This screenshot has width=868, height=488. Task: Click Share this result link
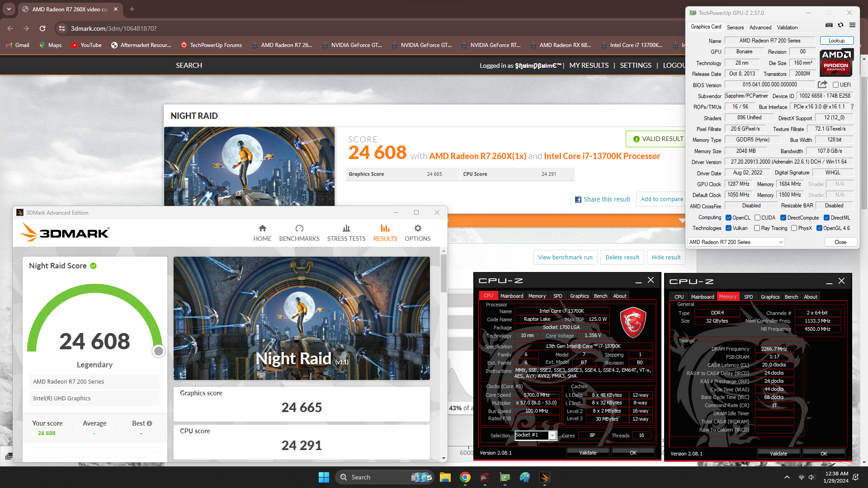(x=607, y=200)
